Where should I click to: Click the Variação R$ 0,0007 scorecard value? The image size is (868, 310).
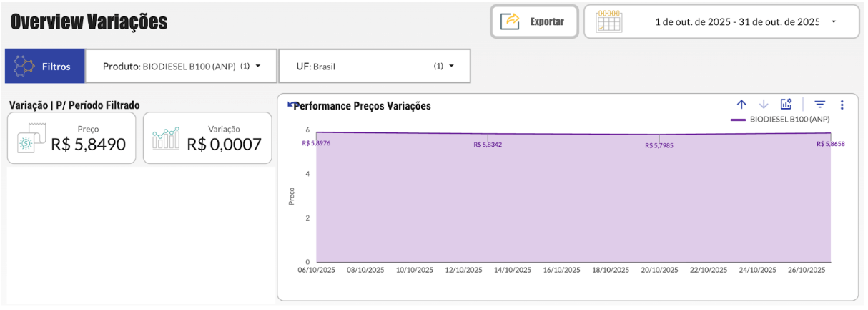point(225,145)
